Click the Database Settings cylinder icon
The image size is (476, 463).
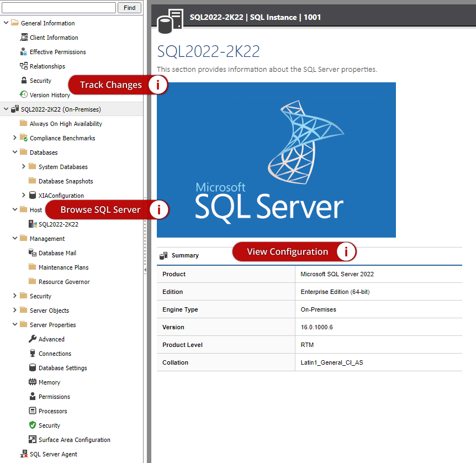[x=33, y=367]
